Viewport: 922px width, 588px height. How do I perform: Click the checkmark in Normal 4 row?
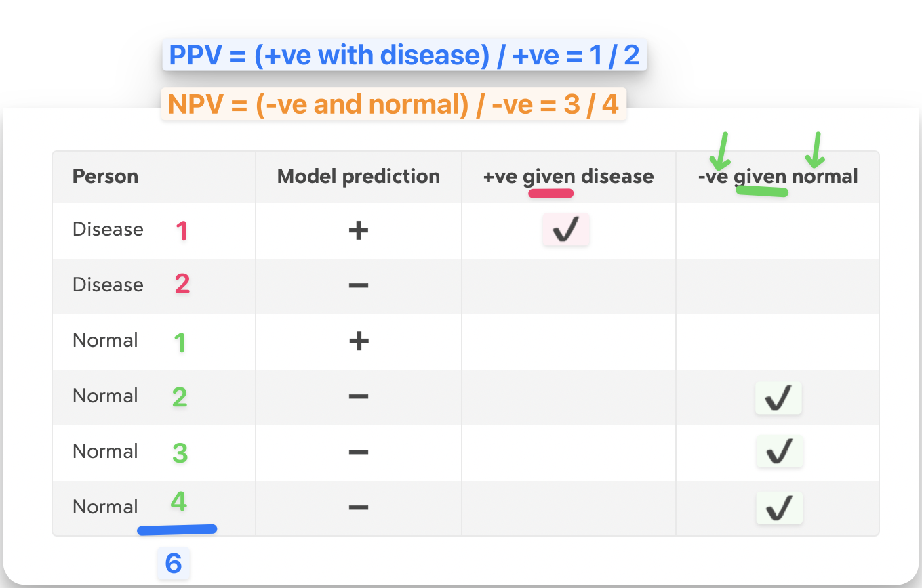pyautogui.click(x=778, y=507)
